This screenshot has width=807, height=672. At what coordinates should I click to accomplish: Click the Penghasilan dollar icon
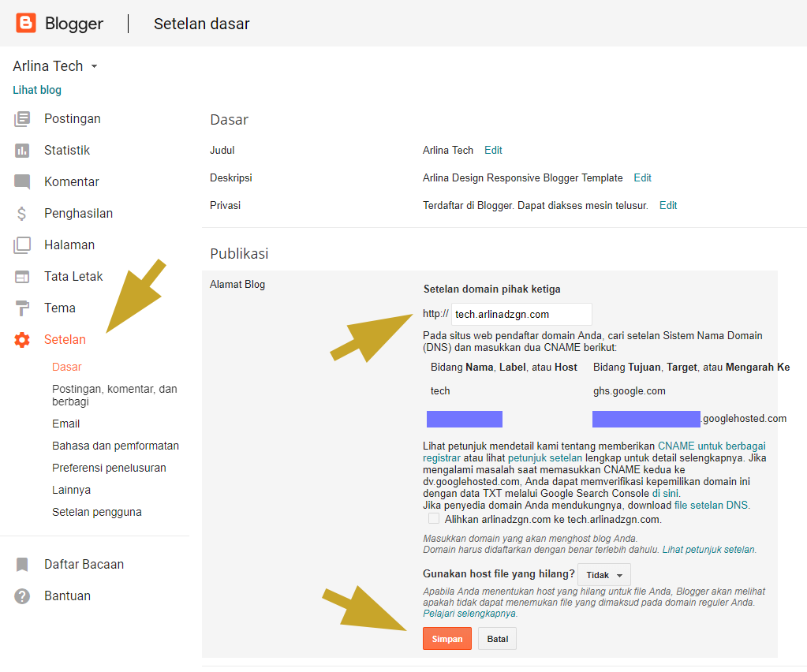click(21, 213)
